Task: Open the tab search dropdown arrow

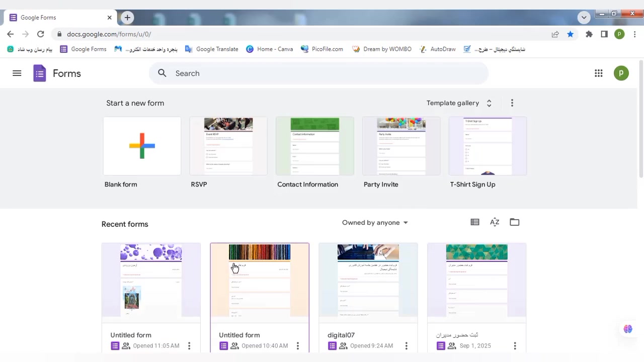Action: (584, 18)
